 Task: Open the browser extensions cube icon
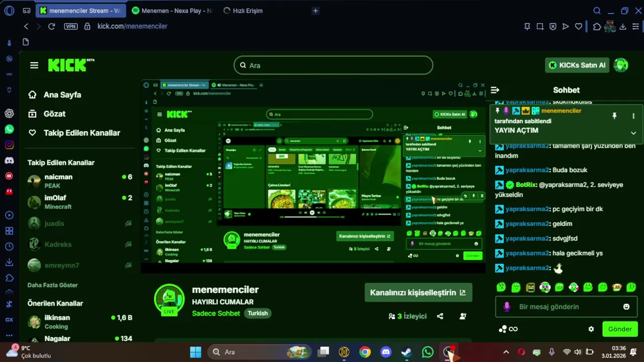(597, 26)
